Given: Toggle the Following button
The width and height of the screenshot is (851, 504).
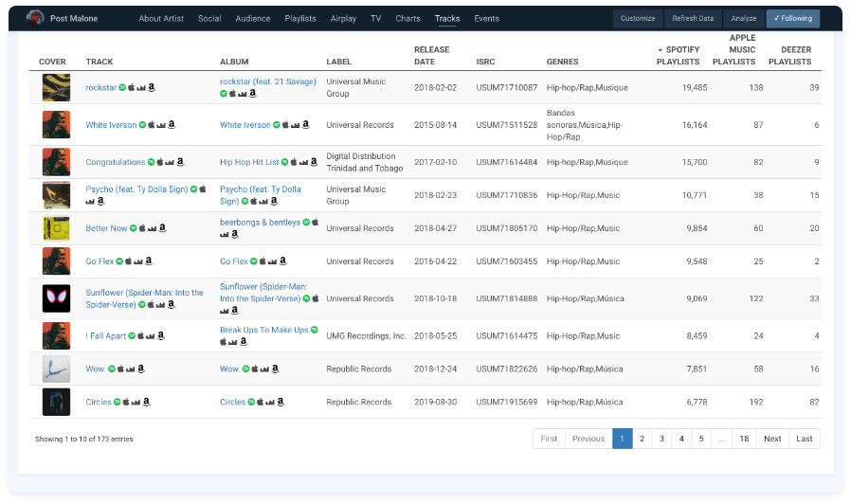Looking at the screenshot, I should pyautogui.click(x=793, y=18).
